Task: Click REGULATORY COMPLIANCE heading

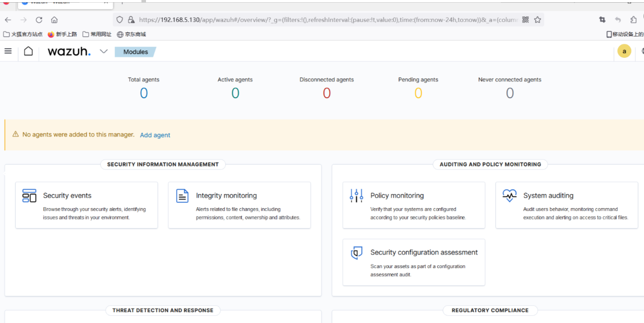Action: point(490,310)
